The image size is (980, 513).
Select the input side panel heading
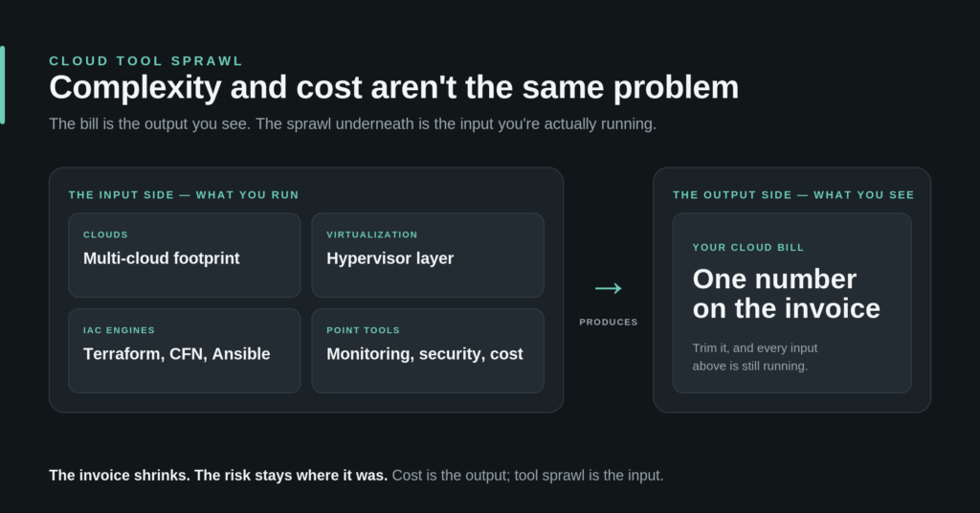coord(184,195)
